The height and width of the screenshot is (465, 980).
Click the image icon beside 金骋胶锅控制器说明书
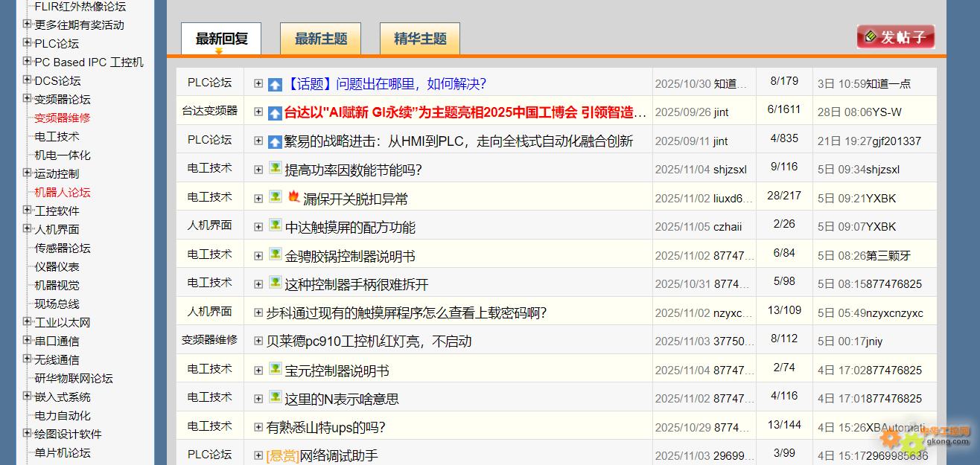coord(276,254)
